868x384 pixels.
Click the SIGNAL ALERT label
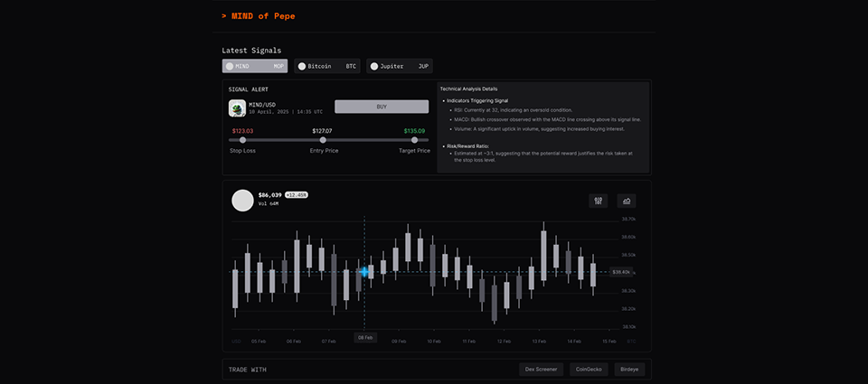click(x=249, y=89)
